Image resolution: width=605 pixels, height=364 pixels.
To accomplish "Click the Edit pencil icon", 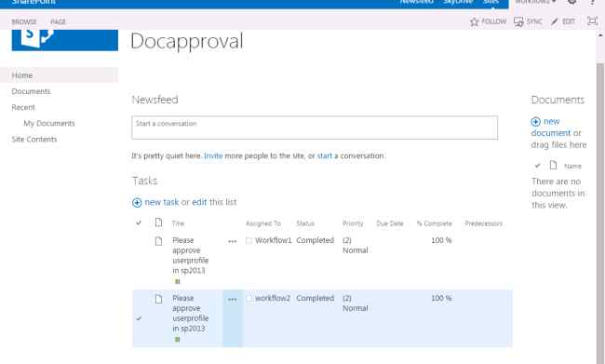I will tap(555, 21).
